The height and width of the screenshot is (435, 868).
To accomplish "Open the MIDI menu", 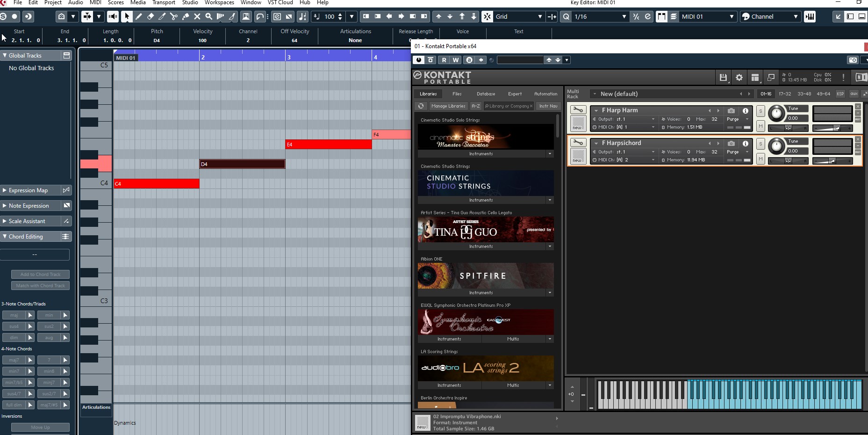I will tap(95, 3).
